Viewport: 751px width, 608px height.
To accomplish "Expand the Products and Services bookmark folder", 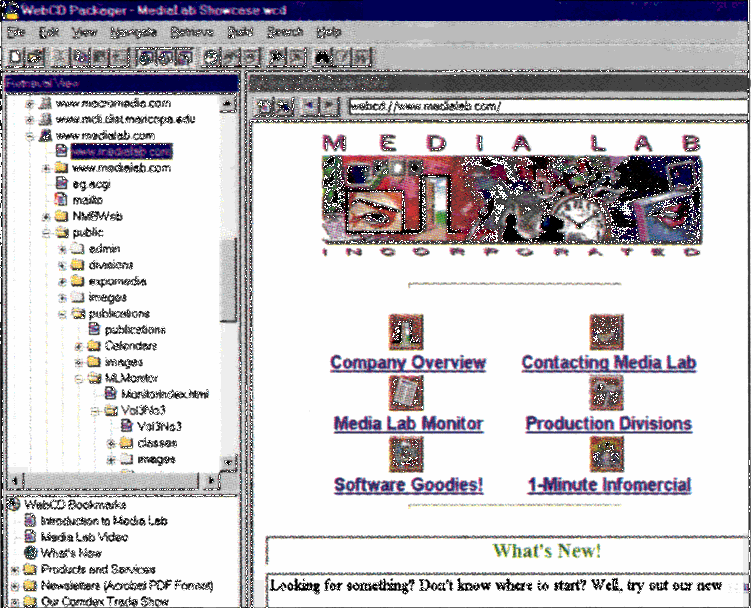I will [x=14, y=570].
